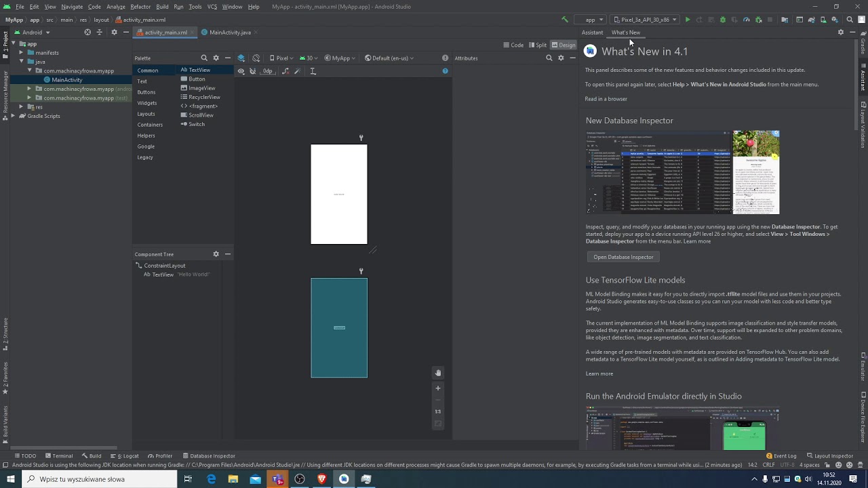Click the layout editor help question icon
The width and height of the screenshot is (868, 488).
[x=445, y=71]
